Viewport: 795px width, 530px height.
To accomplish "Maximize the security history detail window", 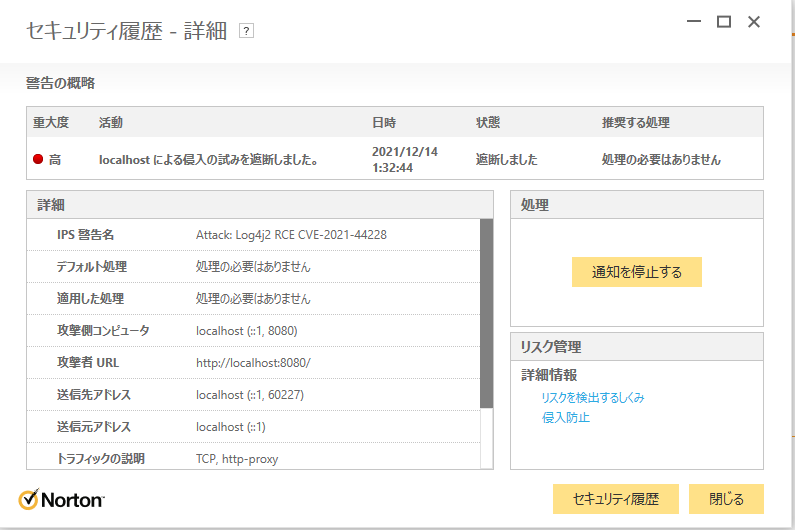I will click(x=724, y=22).
